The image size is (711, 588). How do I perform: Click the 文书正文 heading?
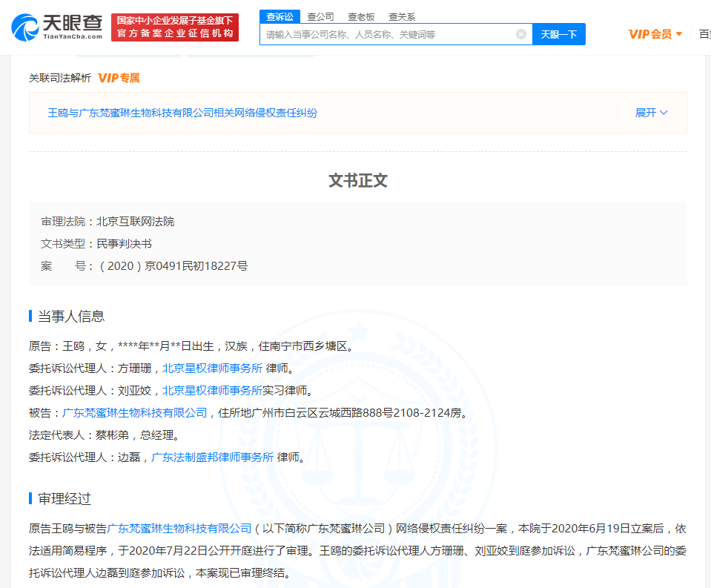point(357,181)
